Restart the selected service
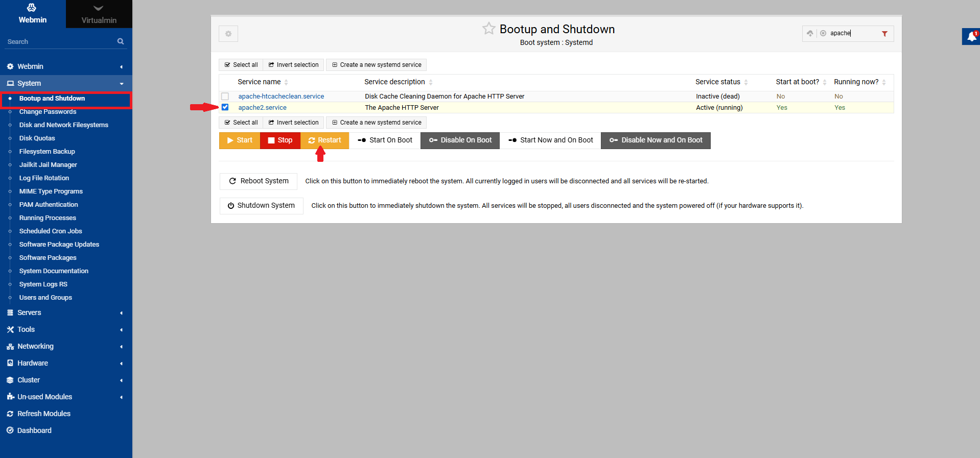This screenshot has height=458, width=980. (324, 140)
